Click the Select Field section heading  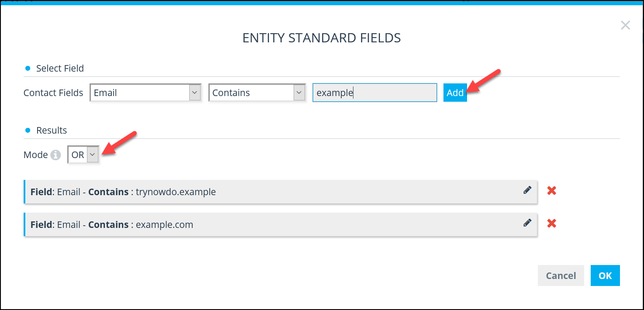point(60,69)
